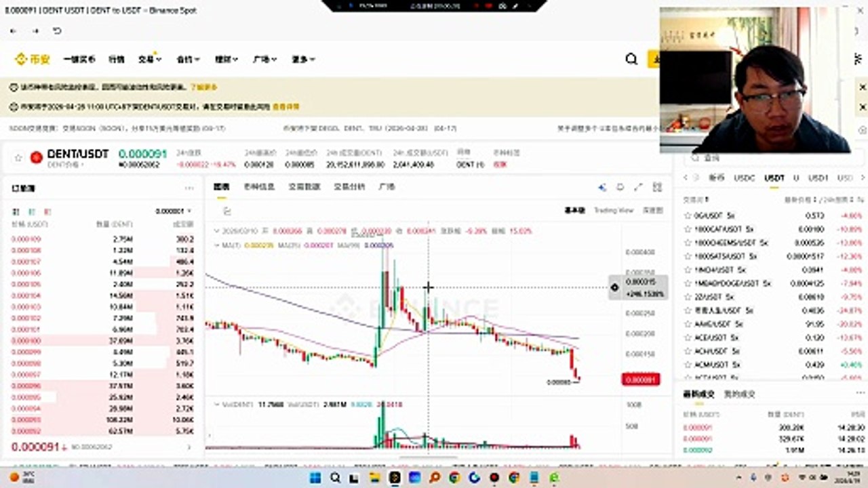
Task: Switch to the 币种信息 tab
Action: (x=259, y=186)
